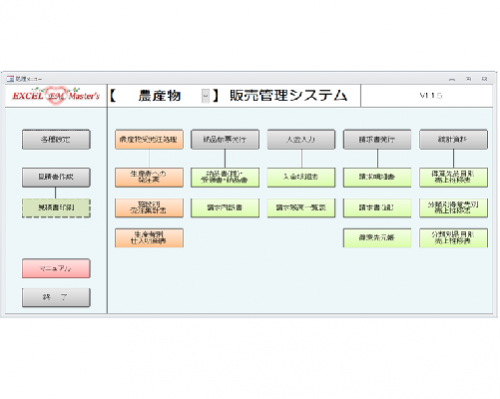Open the green 請求内訳書 button
The height and width of the screenshot is (399, 500).
[225, 208]
